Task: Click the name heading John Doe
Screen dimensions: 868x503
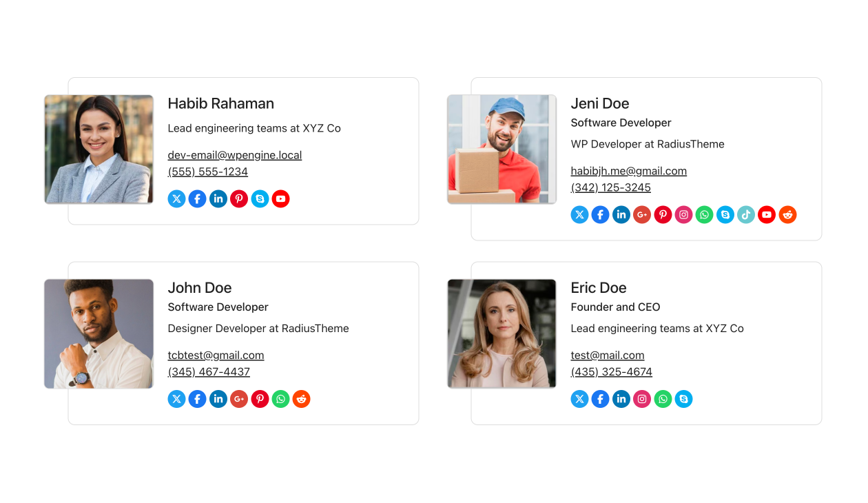Action: (200, 287)
